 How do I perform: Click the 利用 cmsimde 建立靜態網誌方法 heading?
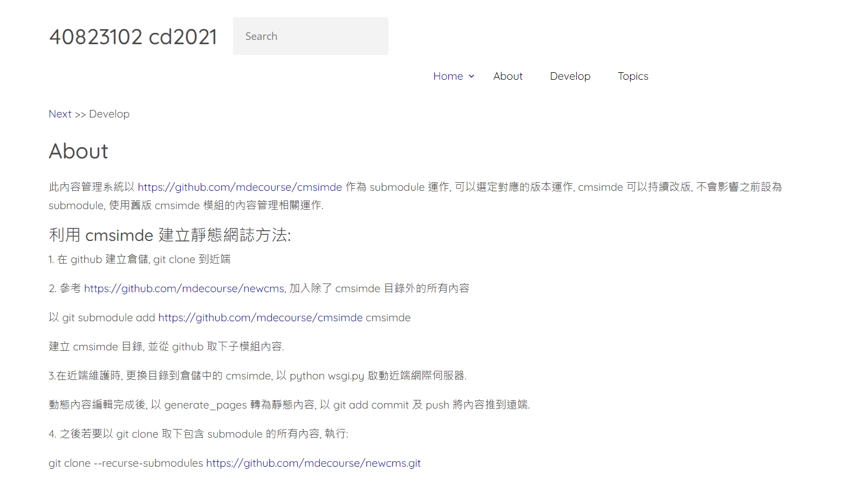click(x=169, y=235)
